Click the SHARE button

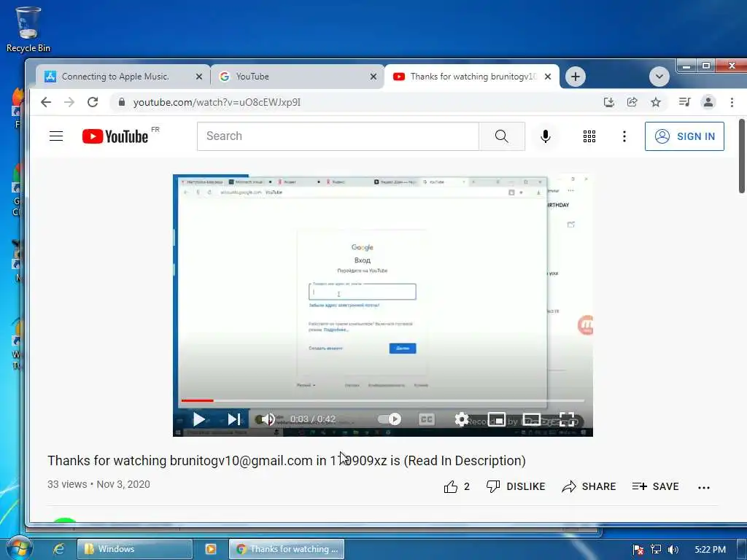(x=589, y=486)
